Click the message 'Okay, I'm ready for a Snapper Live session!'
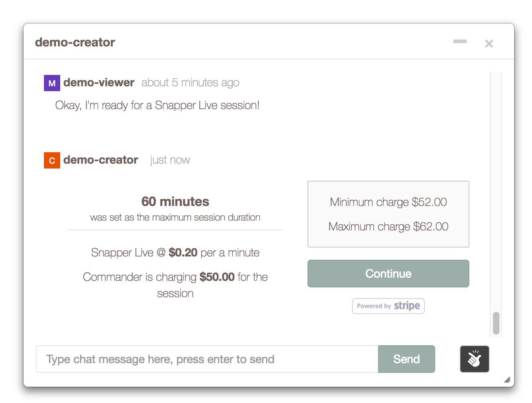Image resolution: width=532 pixels, height=403 pixels. (157, 105)
